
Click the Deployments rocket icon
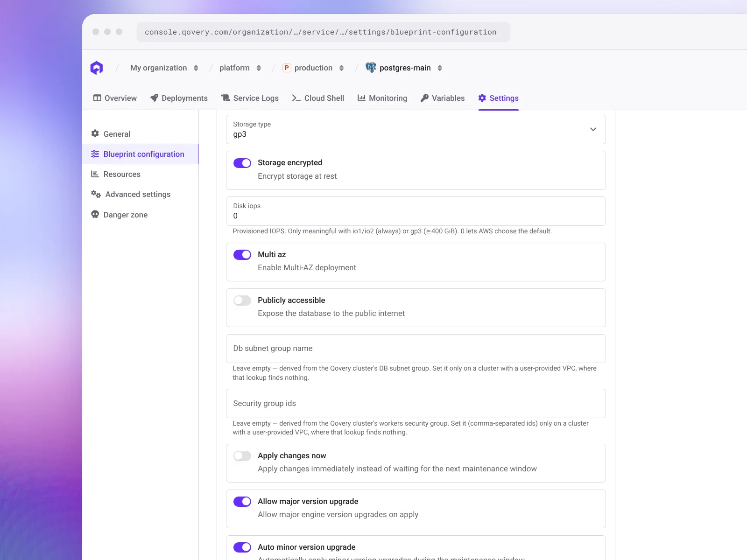coord(154,98)
